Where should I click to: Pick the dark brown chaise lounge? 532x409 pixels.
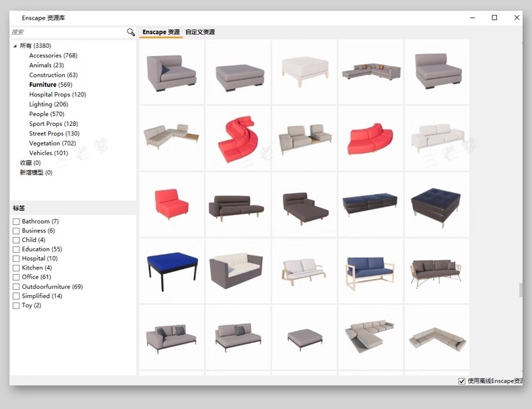304,204
